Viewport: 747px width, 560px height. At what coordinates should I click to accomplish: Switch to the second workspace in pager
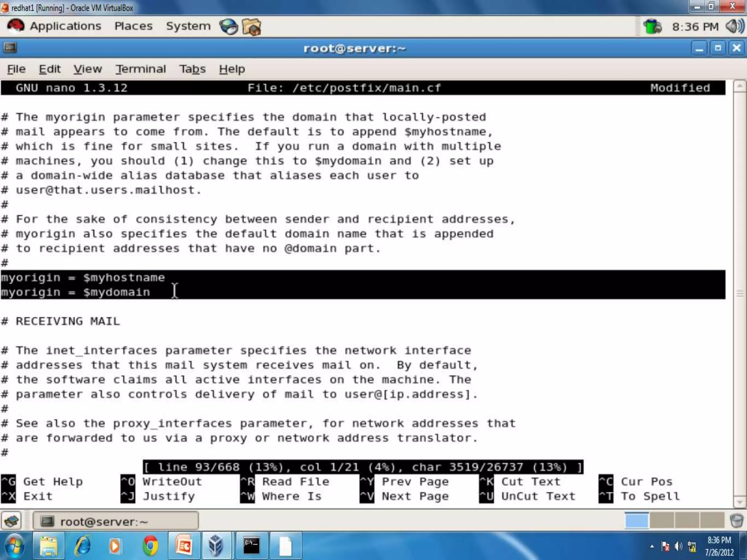click(x=661, y=520)
